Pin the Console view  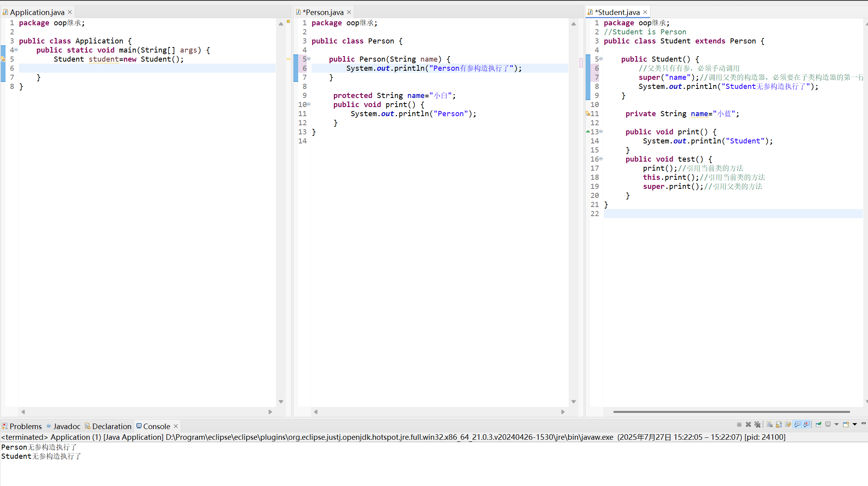[819, 424]
